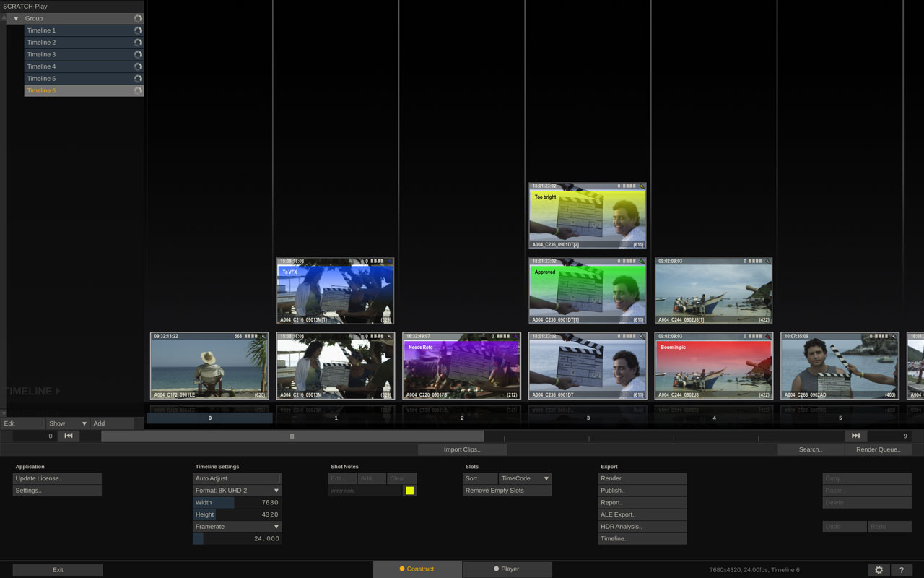
Task: Expand the Framerate dropdown
Action: click(x=237, y=527)
